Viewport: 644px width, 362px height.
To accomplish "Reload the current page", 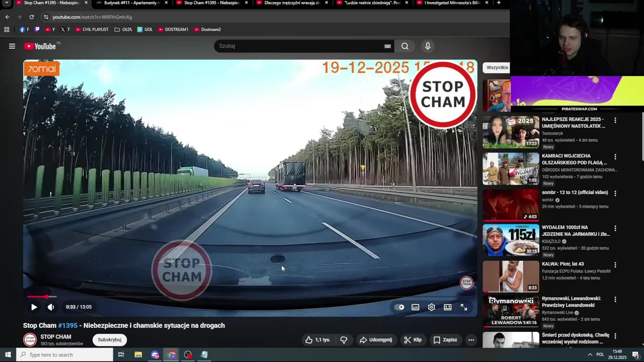I will (x=32, y=17).
